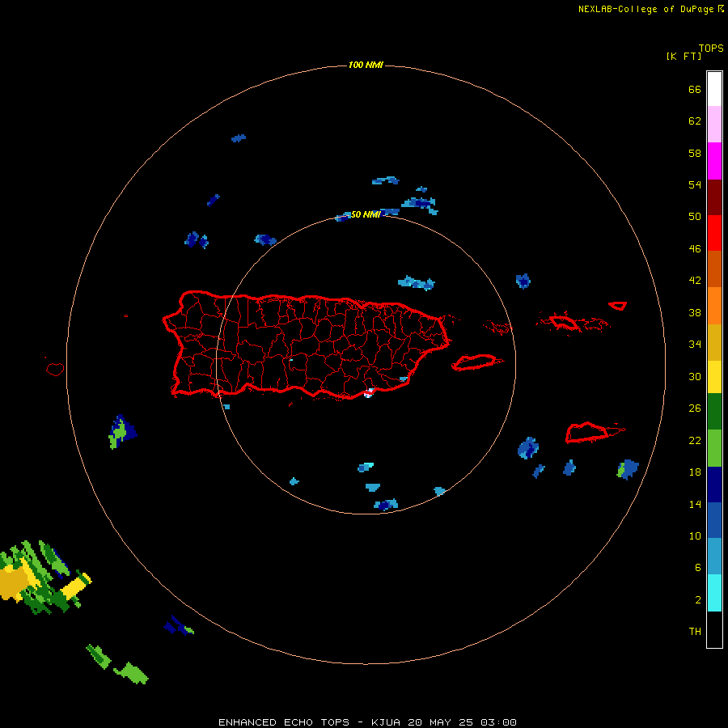Pick the dark red legend swatch

tap(714, 197)
